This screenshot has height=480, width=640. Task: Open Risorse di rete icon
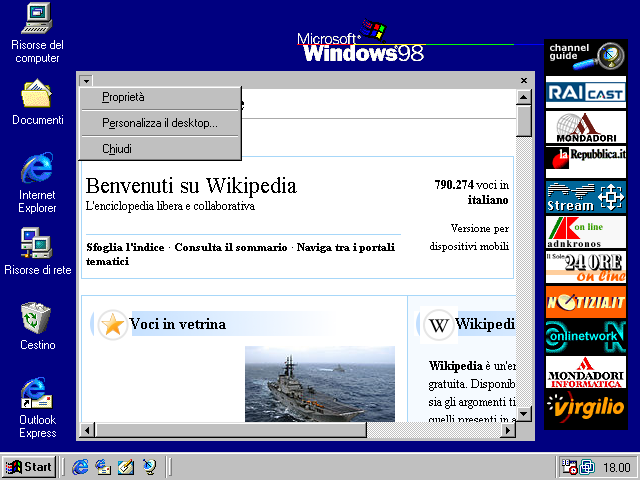click(37, 243)
